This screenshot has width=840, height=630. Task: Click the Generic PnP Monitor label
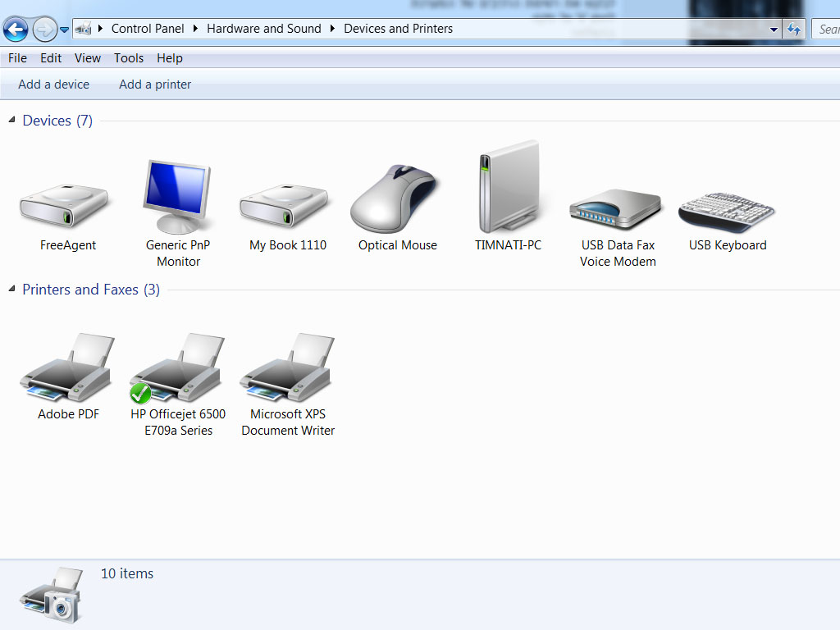(178, 253)
